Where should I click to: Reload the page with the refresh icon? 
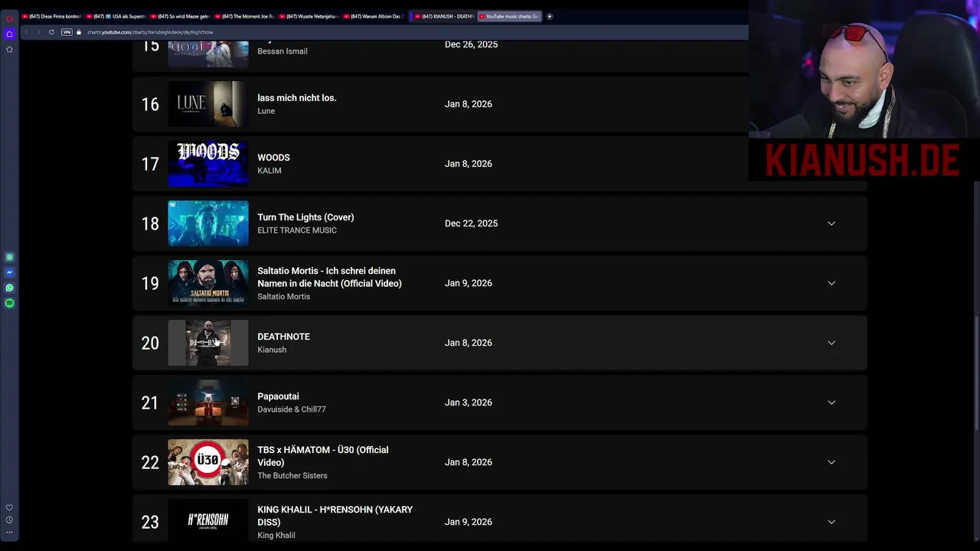pyautogui.click(x=51, y=32)
